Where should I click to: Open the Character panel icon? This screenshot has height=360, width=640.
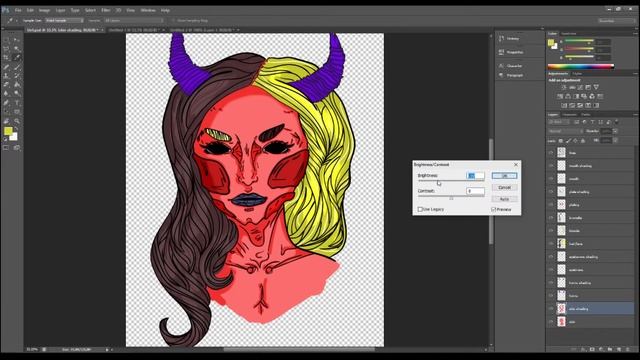501,66
